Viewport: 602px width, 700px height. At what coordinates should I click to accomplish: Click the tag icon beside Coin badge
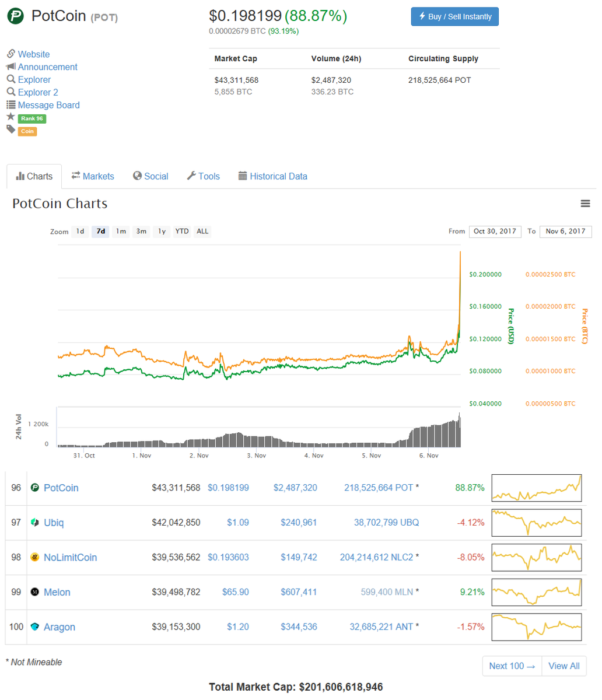pos(10,129)
